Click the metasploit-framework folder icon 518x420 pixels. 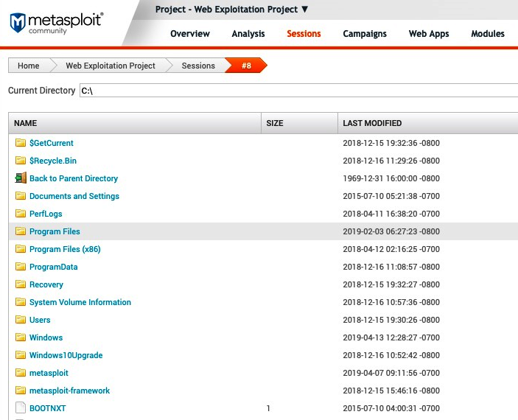coord(21,391)
